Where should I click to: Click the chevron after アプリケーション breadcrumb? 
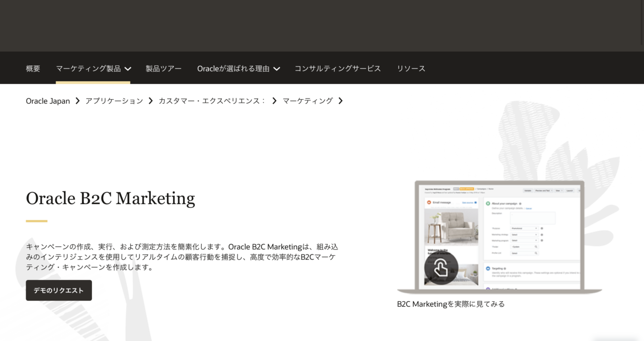pyautogui.click(x=150, y=101)
